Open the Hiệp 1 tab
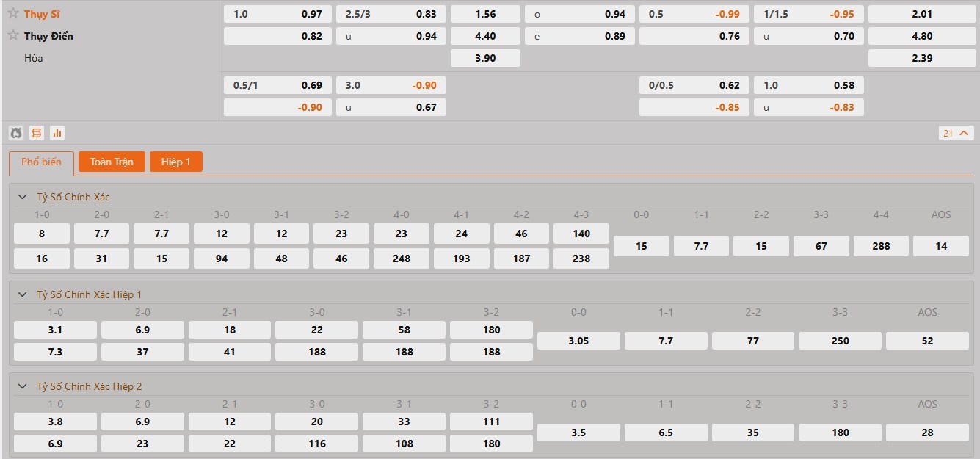Viewport: 980px width, 459px height. (x=175, y=162)
